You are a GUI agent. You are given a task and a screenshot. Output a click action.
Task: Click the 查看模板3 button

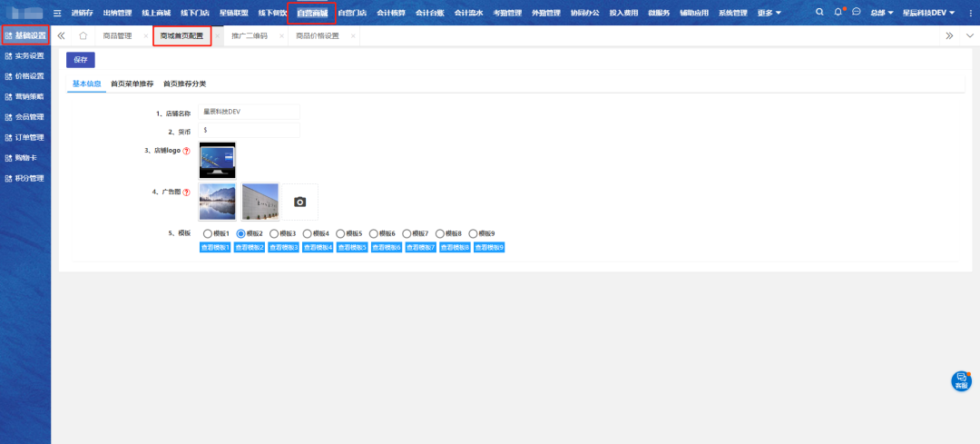(283, 247)
